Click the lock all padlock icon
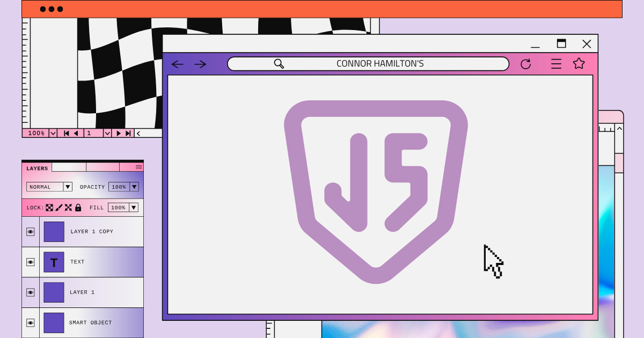644x338 pixels. [x=78, y=208]
